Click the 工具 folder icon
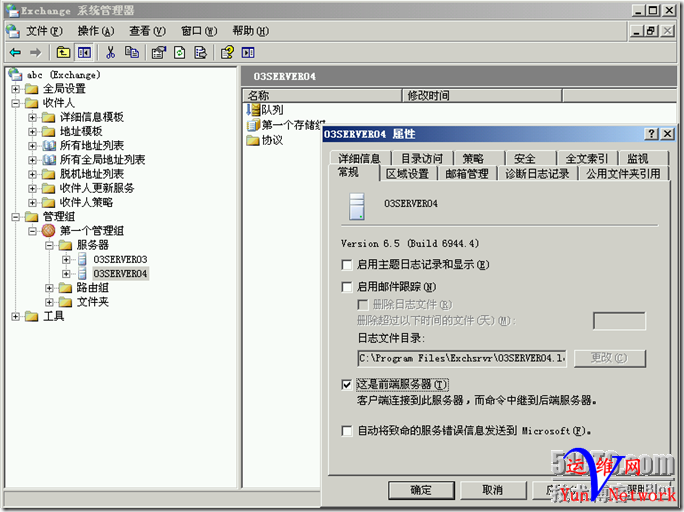Viewport: 684px width, 512px height. 32,316
